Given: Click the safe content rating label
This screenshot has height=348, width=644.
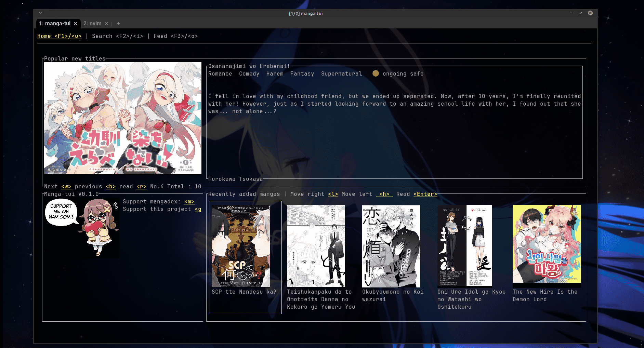Looking at the screenshot, I should (x=417, y=74).
